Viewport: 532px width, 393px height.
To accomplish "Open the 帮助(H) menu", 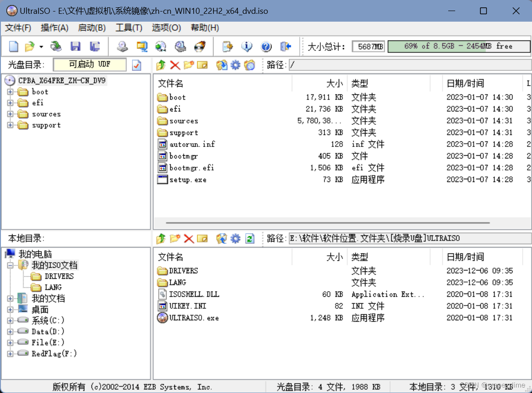I will (205, 28).
